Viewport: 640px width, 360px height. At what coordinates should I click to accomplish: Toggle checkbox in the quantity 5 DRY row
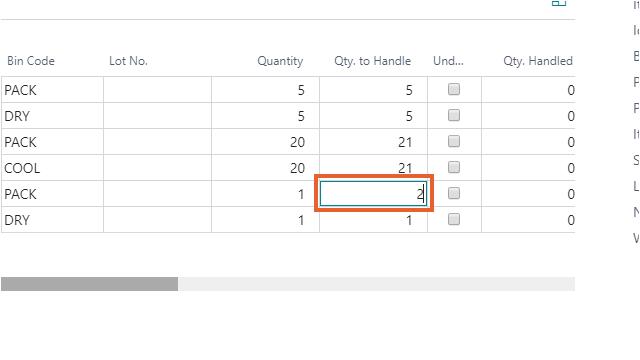pos(454,116)
